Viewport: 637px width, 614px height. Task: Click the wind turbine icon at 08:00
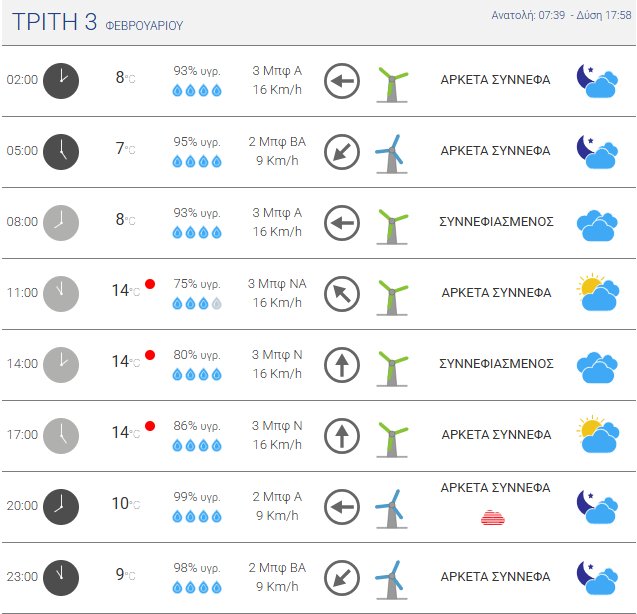pyautogui.click(x=392, y=222)
